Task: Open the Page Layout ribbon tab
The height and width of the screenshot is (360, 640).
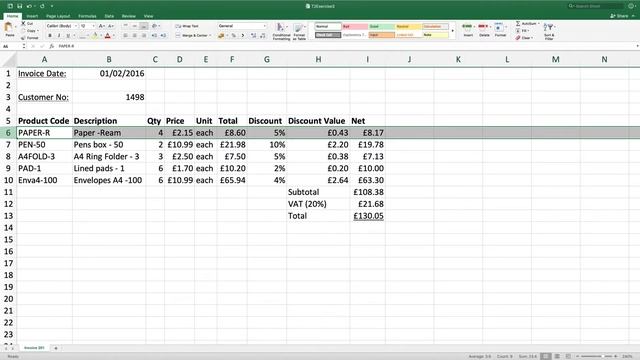Action: click(58, 16)
